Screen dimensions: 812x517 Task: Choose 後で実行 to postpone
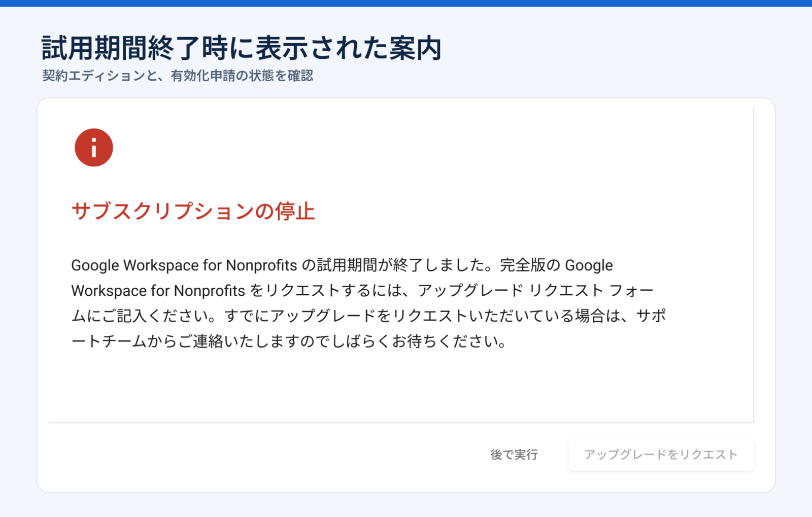click(514, 455)
